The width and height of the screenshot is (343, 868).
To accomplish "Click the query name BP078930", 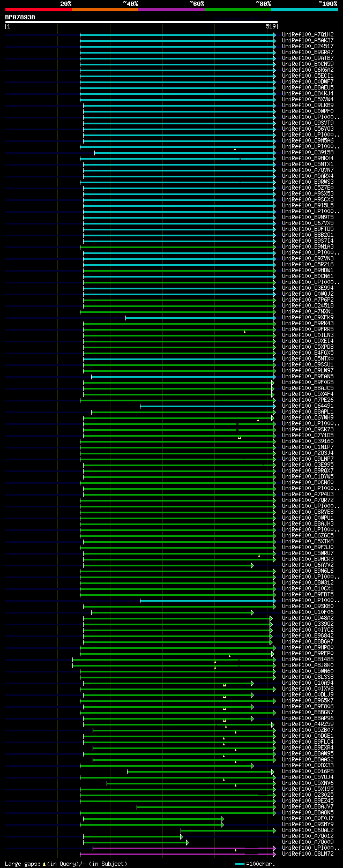I will 20,17.
